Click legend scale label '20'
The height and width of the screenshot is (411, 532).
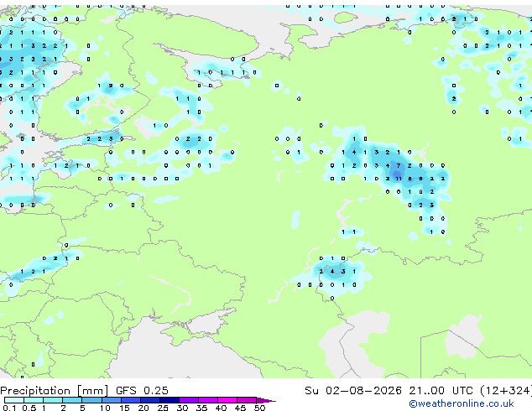pyautogui.click(x=143, y=408)
